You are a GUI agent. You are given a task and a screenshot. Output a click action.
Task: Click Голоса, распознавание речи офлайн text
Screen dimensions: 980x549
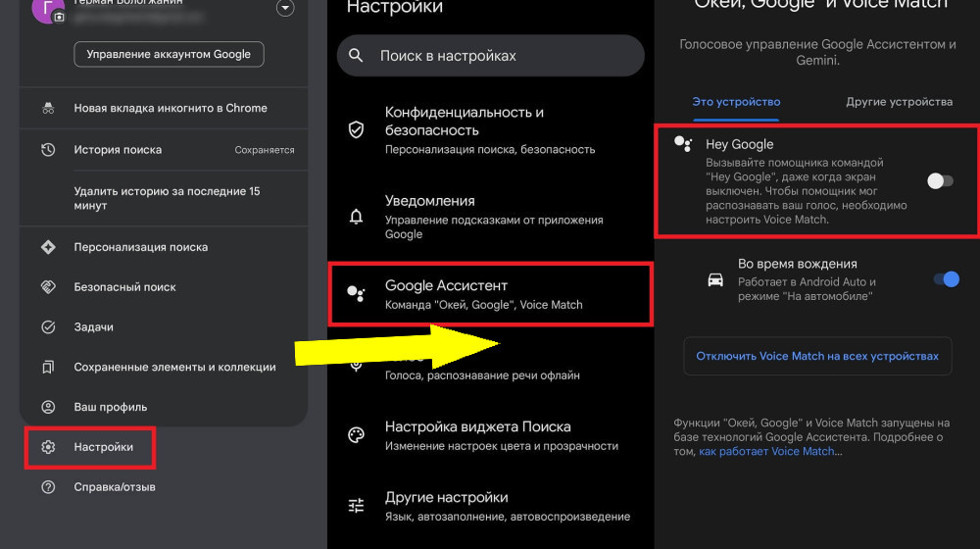(482, 375)
